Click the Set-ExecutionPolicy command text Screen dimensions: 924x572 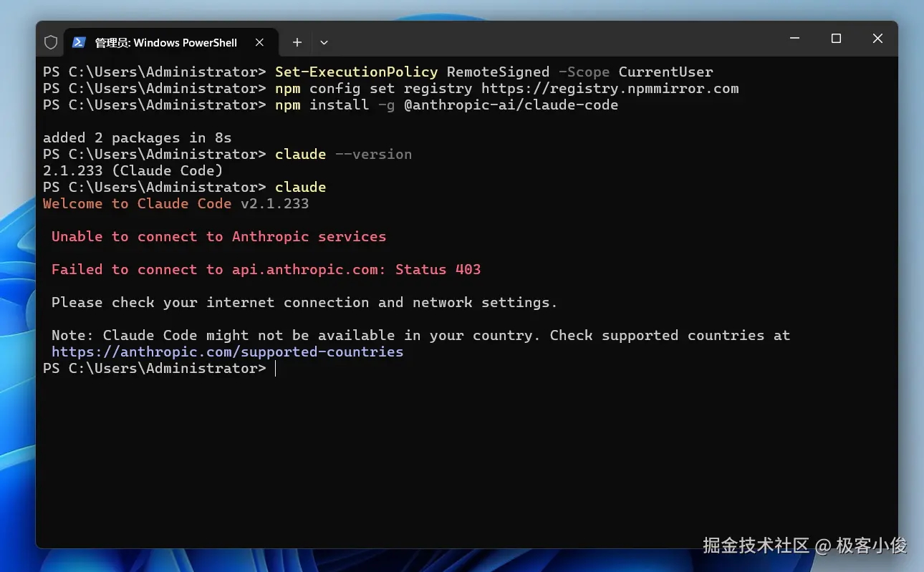[356, 72]
